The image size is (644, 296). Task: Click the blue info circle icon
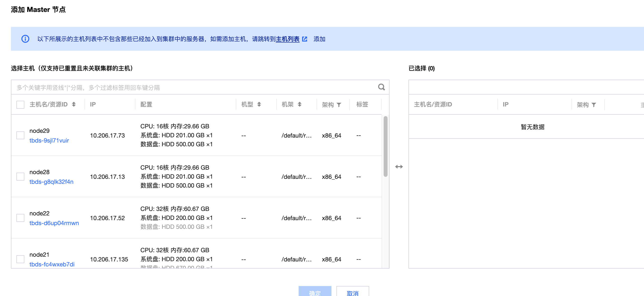click(x=25, y=39)
